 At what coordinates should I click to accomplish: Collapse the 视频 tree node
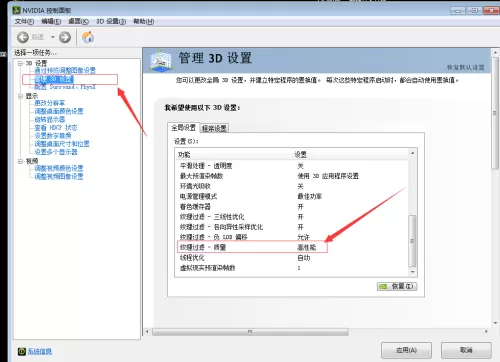tap(20, 161)
